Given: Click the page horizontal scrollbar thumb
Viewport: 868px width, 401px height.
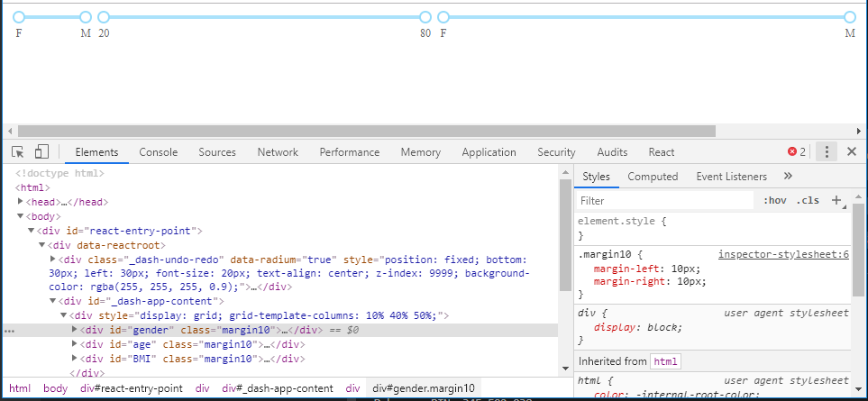Looking at the screenshot, I should (367, 131).
